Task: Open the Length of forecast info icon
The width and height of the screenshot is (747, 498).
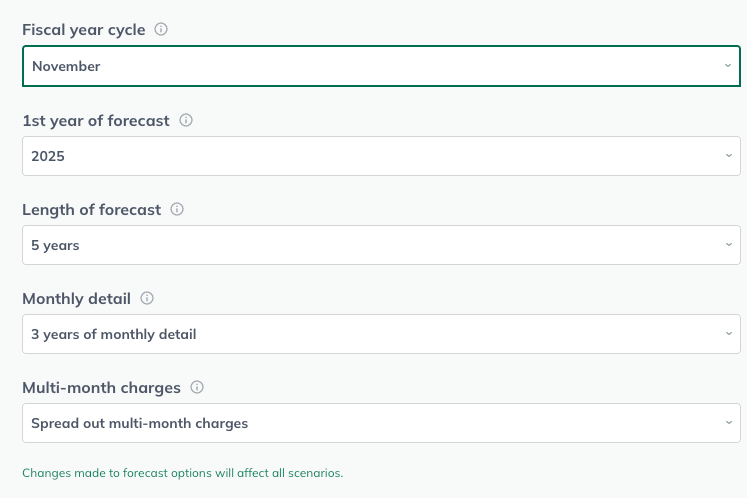Action: [177, 209]
